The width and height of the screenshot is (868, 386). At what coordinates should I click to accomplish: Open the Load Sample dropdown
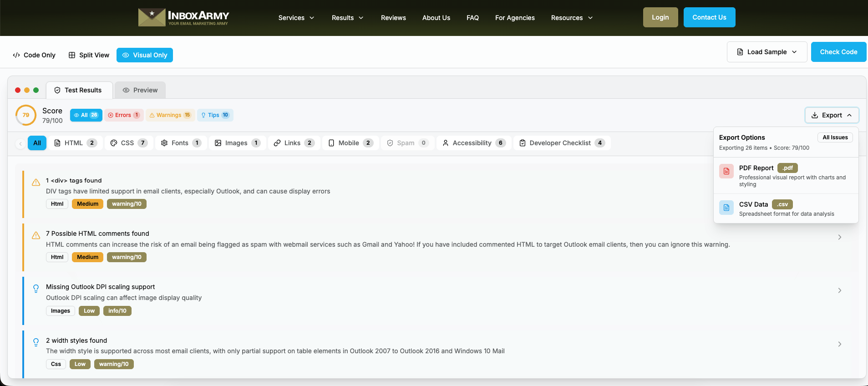[x=766, y=52]
